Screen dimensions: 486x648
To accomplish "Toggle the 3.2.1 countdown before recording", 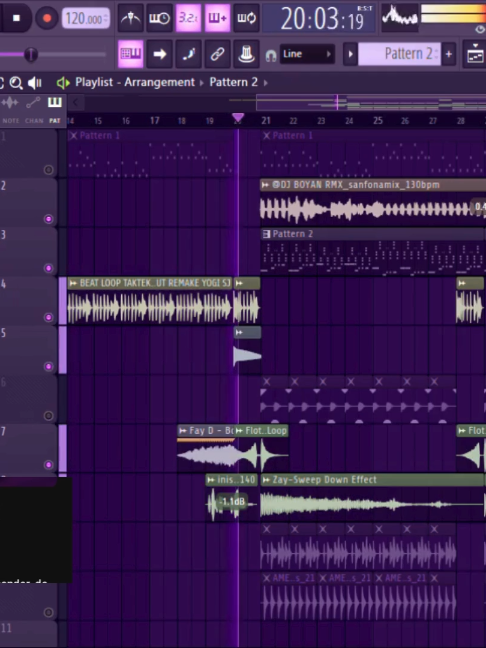I will [188, 18].
